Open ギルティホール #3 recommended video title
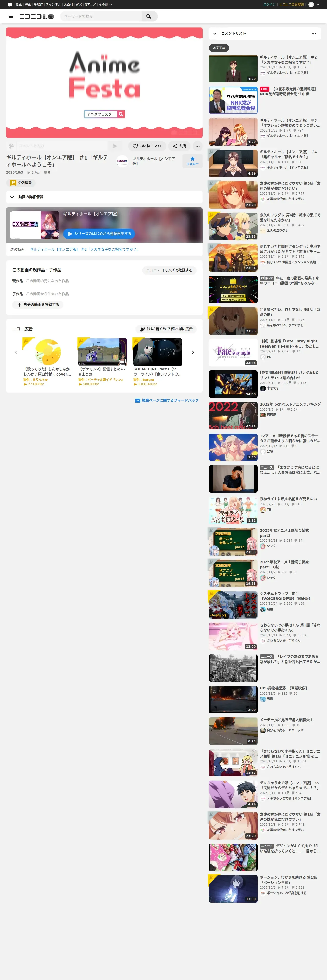 pyautogui.click(x=290, y=123)
